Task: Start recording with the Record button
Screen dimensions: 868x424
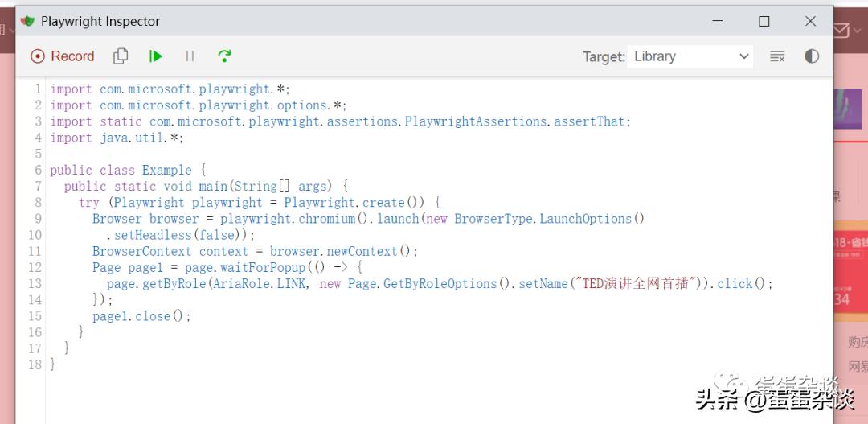Action: click(x=63, y=56)
